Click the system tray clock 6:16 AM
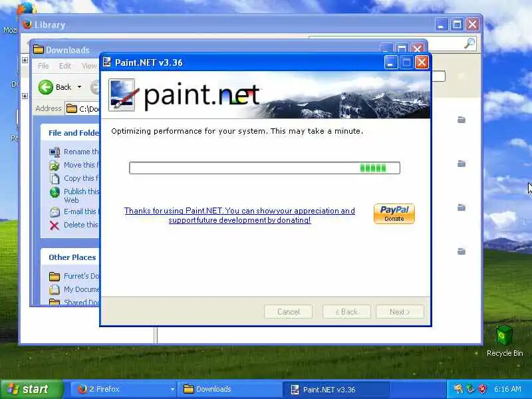Image resolution: width=532 pixels, height=399 pixels. (x=507, y=389)
